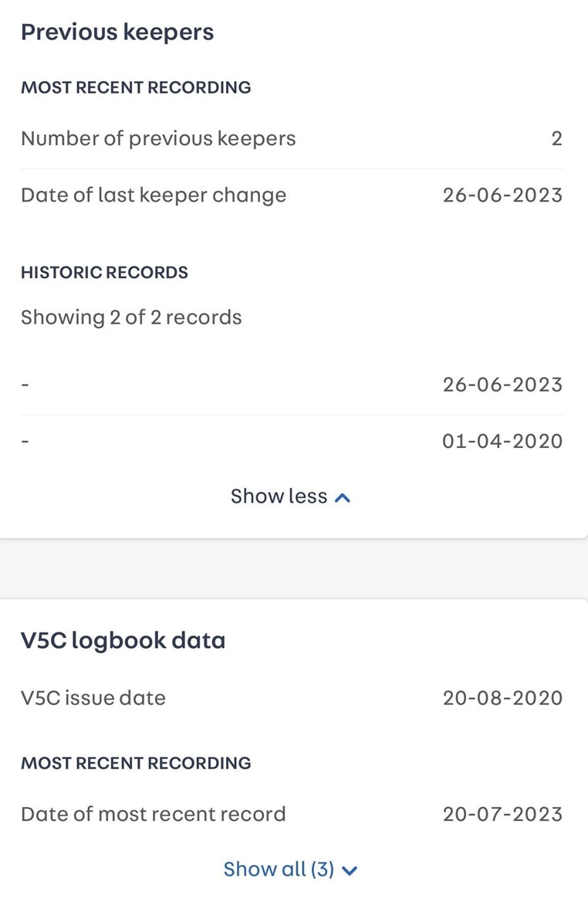
Task: Select the 26-06-2023 last keeper change date
Action: pyautogui.click(x=502, y=195)
